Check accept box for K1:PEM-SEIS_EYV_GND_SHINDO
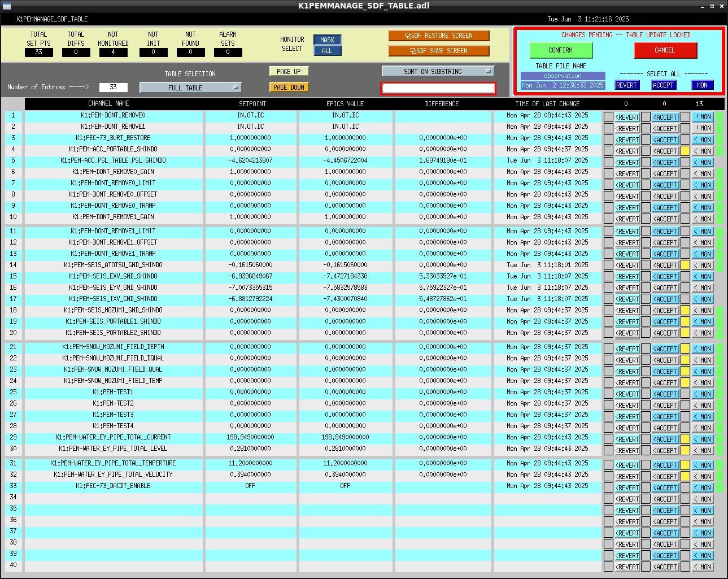 (646, 288)
